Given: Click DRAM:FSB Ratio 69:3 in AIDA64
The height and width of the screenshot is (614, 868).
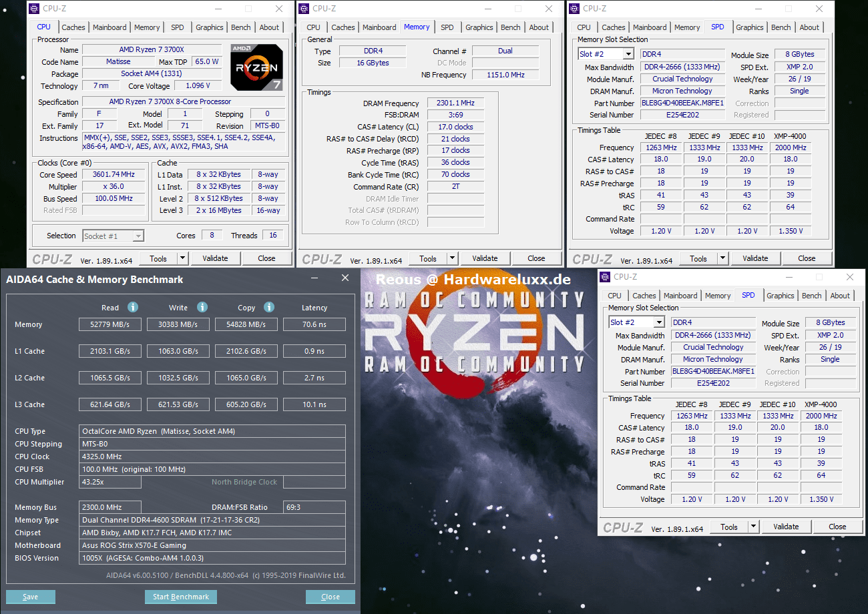Looking at the screenshot, I should [x=314, y=507].
